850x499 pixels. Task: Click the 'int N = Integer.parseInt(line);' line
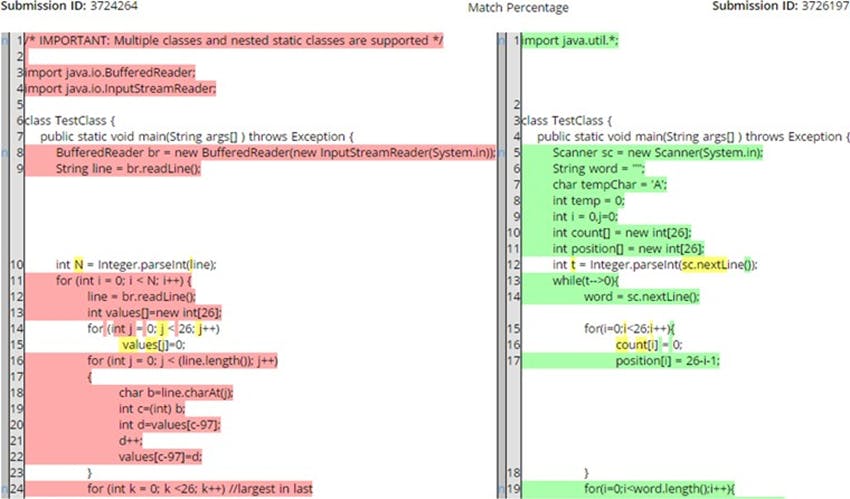coord(136,264)
